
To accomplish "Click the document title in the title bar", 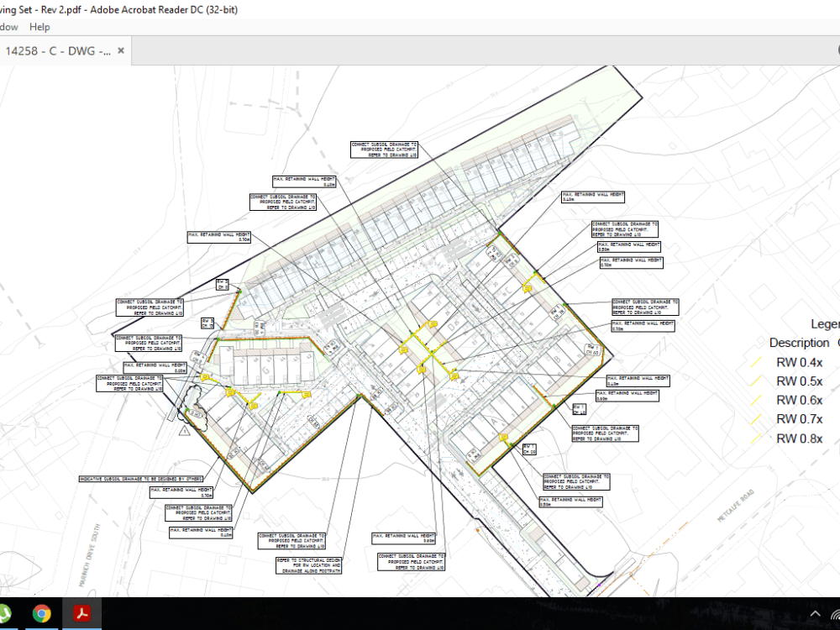I will 119,9.
